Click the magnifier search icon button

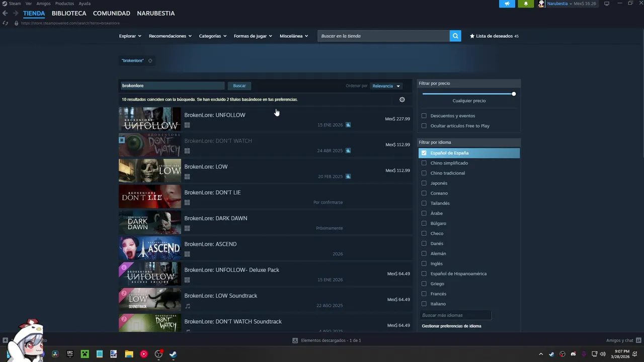(x=455, y=36)
